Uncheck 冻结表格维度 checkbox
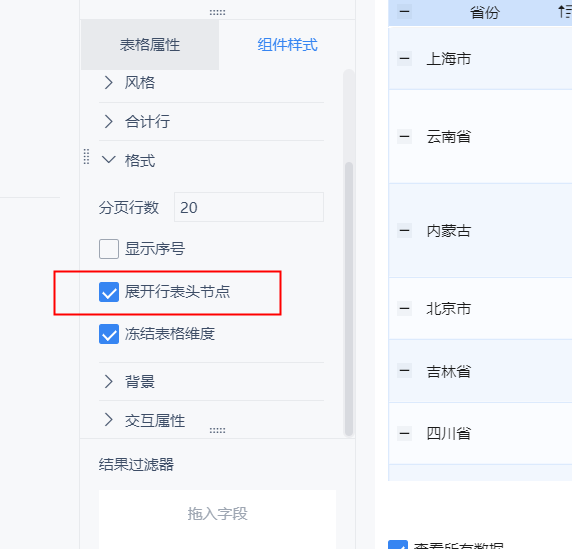 tap(109, 334)
